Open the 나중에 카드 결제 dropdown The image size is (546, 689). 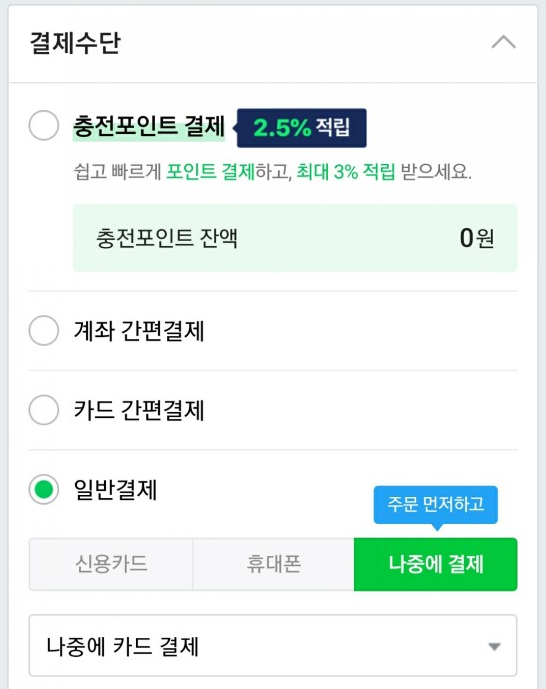click(x=273, y=645)
